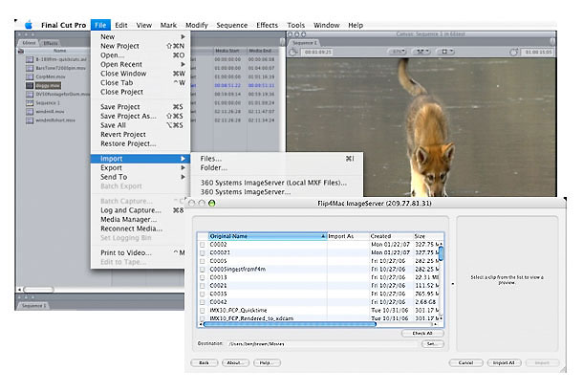Click the Canvas current timecode field
Image resolution: width=583 pixels, height=392 pixels.
click(317, 52)
